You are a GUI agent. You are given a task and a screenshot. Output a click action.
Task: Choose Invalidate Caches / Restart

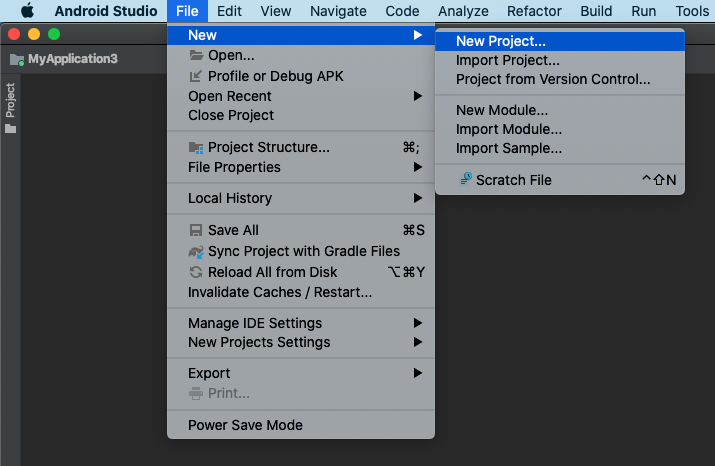(x=280, y=292)
